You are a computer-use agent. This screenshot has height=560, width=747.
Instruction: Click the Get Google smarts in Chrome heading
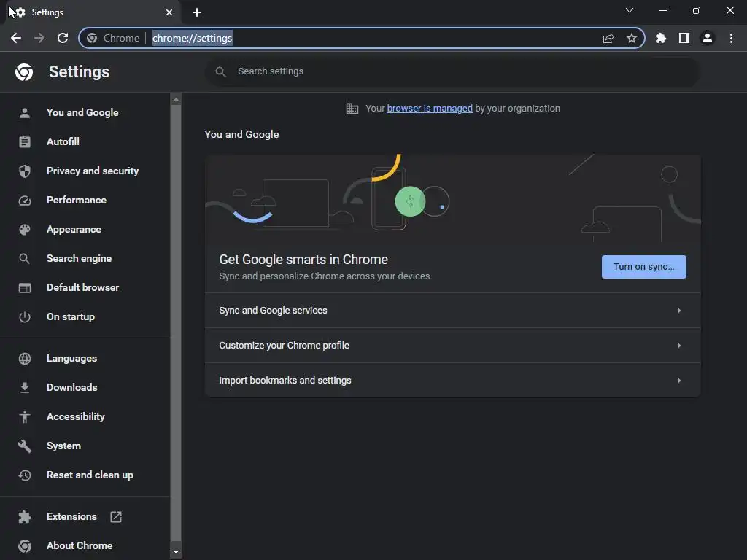(x=303, y=260)
